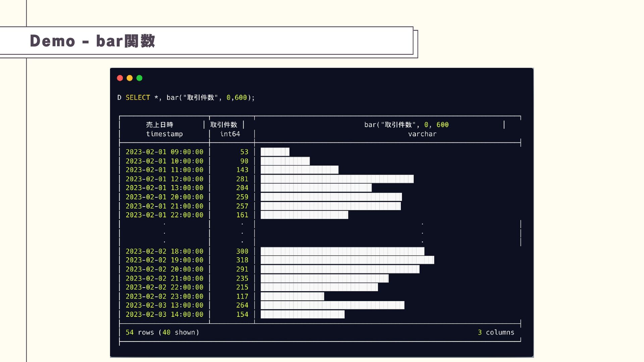Click the value 117 in the table

[242, 297]
